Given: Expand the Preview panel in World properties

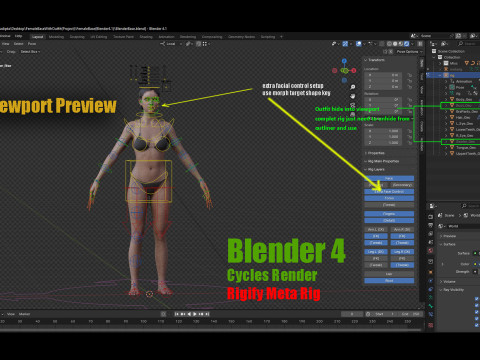Looking at the screenshot, I should (x=449, y=236).
